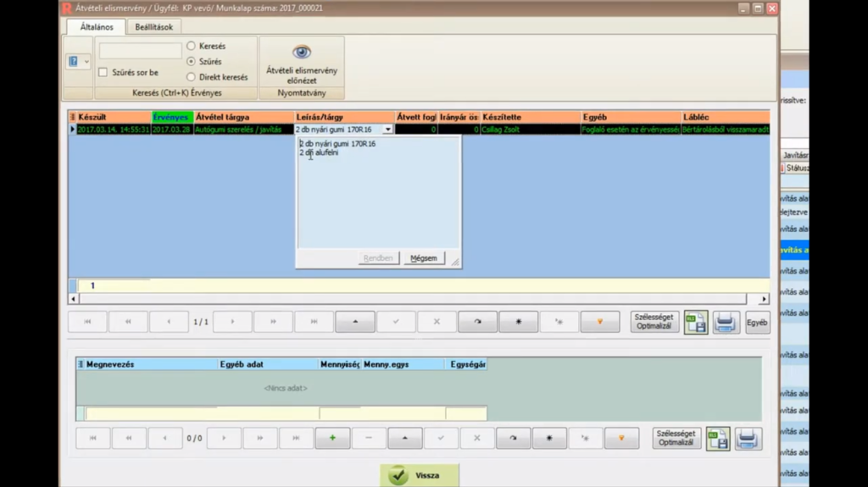Click lower toolbar printer icon

coord(748,438)
